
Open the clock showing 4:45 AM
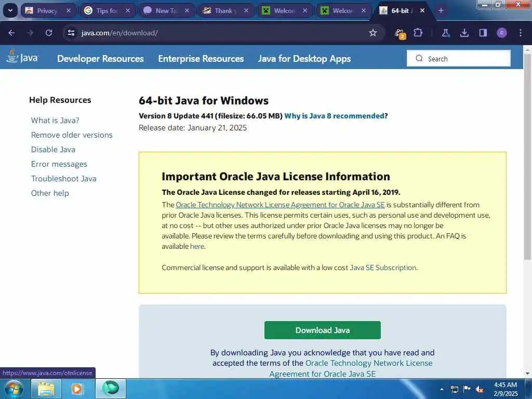[506, 389]
